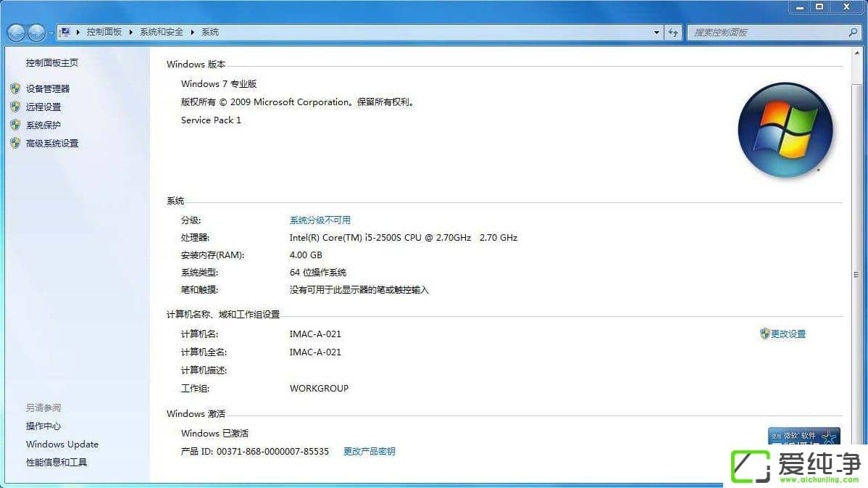Open the 更改设置 link for computer name
This screenshot has width=868, height=488.
click(x=788, y=334)
